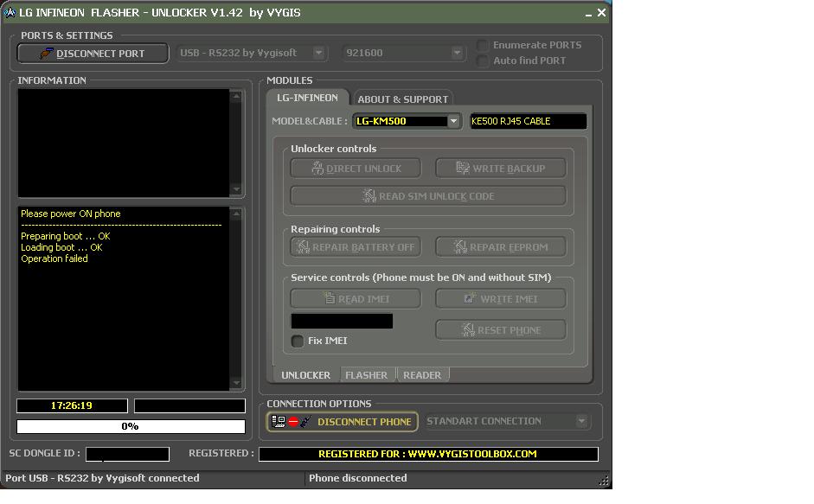Switch to the FLASHER tab
The height and width of the screenshot is (504, 814).
point(367,374)
